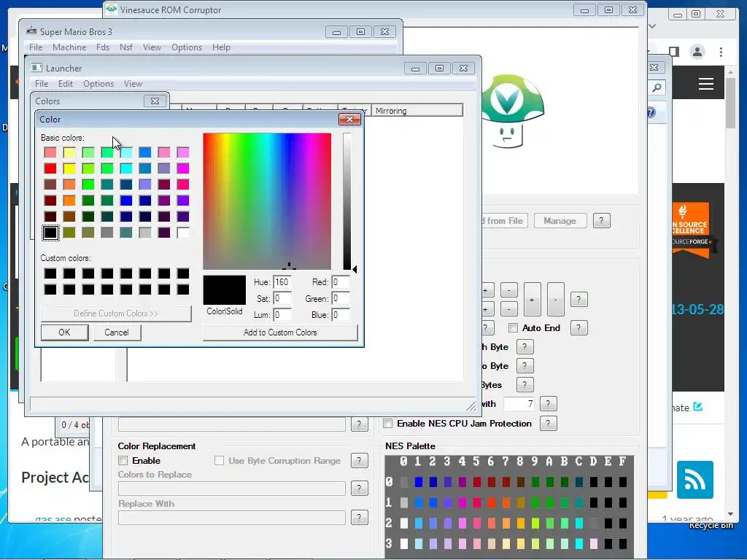Image resolution: width=747 pixels, height=560 pixels.
Task: Click the Colors to Replace field
Action: point(231,489)
